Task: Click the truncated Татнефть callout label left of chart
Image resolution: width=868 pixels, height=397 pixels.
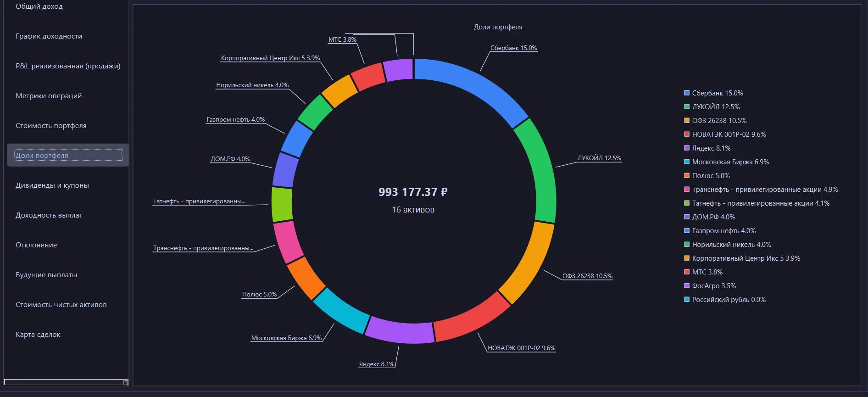Action: (x=199, y=201)
